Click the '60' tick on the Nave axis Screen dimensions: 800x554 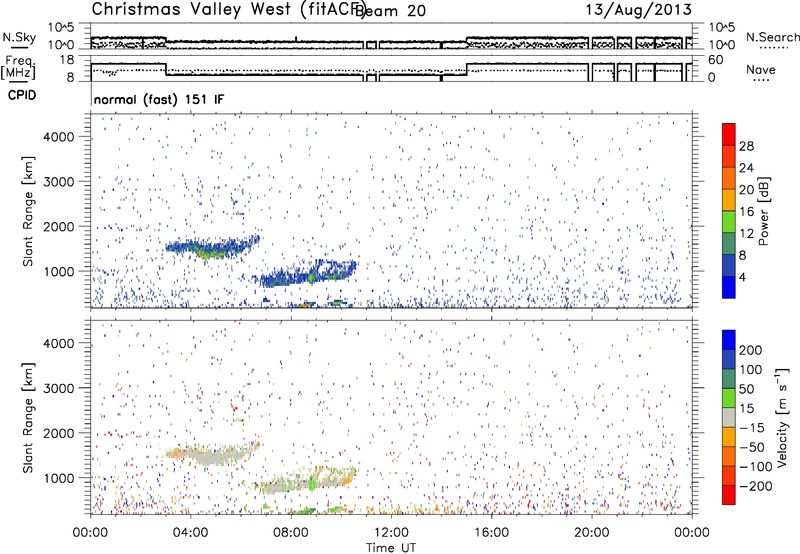click(716, 60)
